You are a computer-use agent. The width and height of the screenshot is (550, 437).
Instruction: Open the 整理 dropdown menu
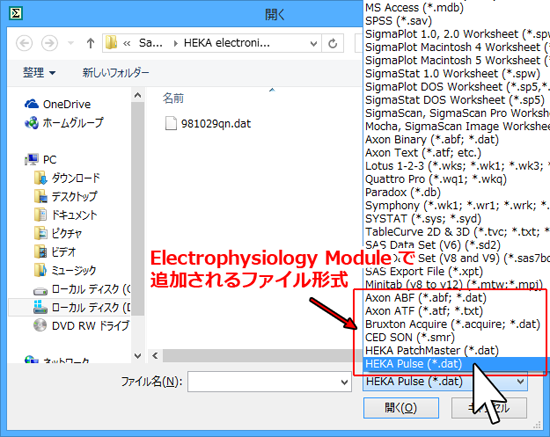pos(39,73)
